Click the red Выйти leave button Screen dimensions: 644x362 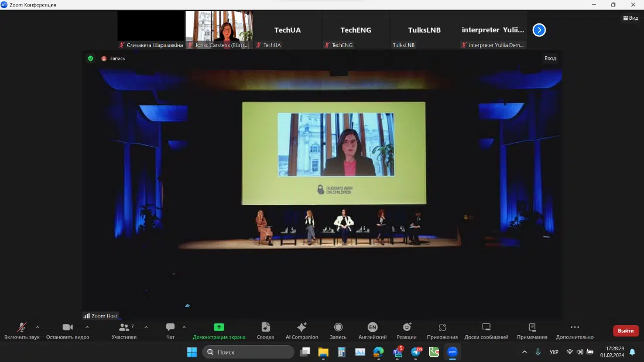tap(625, 331)
